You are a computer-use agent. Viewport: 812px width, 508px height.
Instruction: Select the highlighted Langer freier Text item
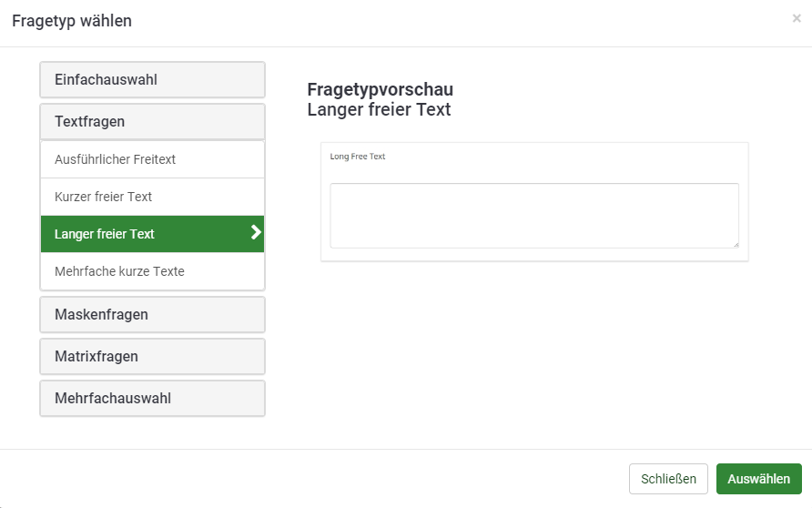click(137, 234)
